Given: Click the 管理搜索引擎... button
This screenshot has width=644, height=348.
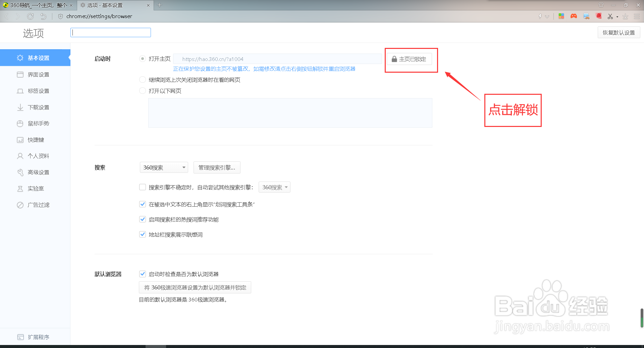Looking at the screenshot, I should point(217,167).
